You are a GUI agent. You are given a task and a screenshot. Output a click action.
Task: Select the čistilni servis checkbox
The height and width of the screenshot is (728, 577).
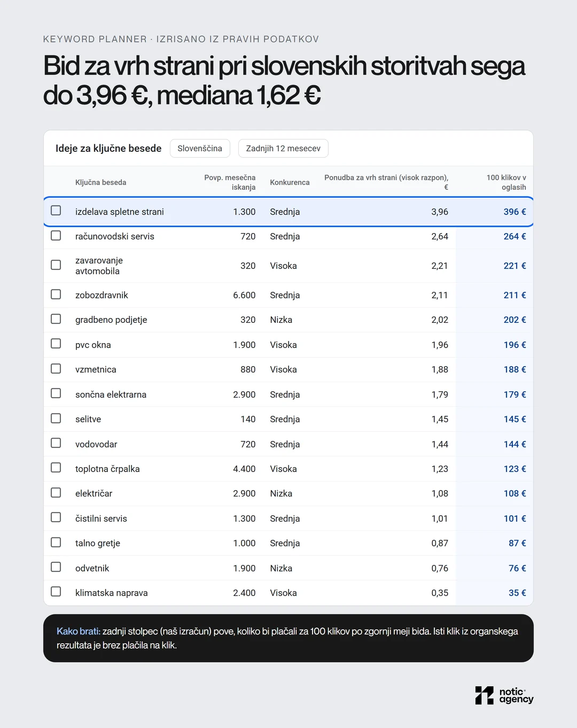click(x=56, y=517)
